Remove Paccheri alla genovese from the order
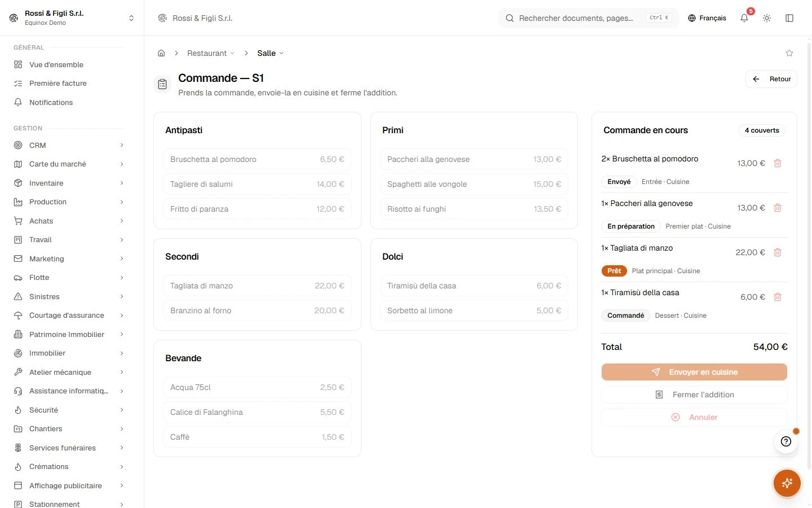 coord(778,208)
